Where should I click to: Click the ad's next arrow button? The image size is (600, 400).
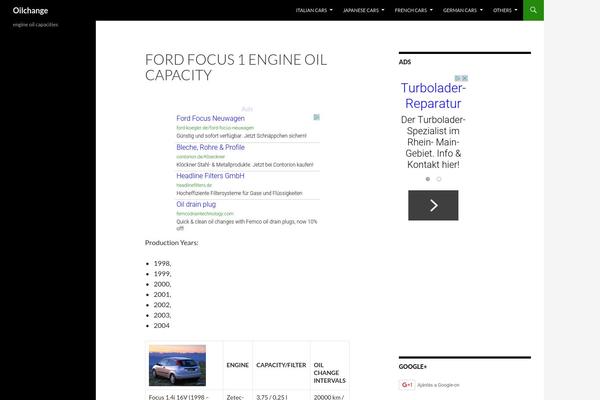[x=433, y=205]
